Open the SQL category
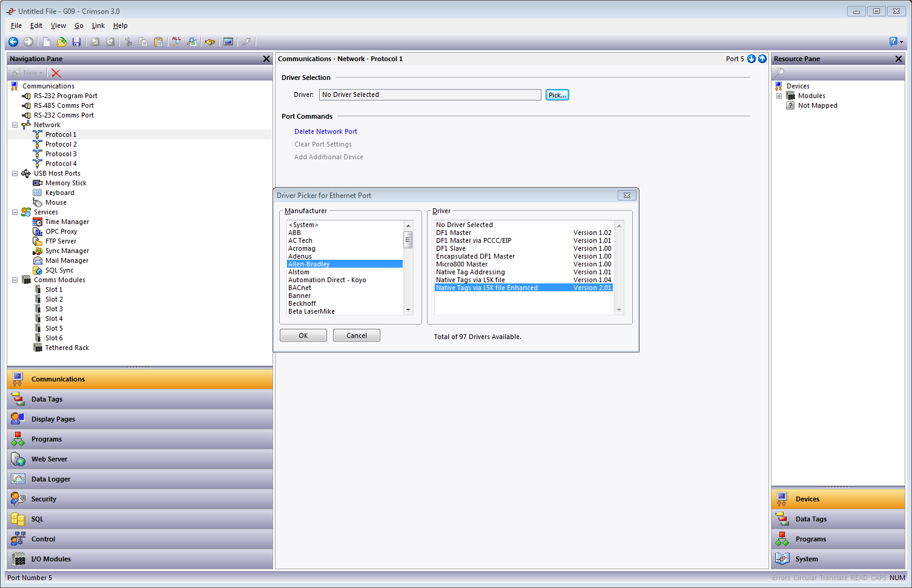This screenshot has width=912, height=588. click(140, 519)
